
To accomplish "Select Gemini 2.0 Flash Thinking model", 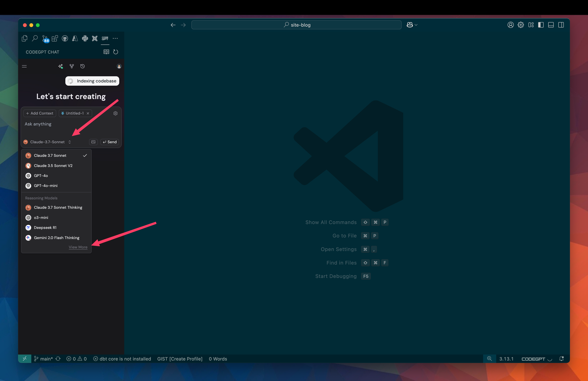I will click(56, 238).
